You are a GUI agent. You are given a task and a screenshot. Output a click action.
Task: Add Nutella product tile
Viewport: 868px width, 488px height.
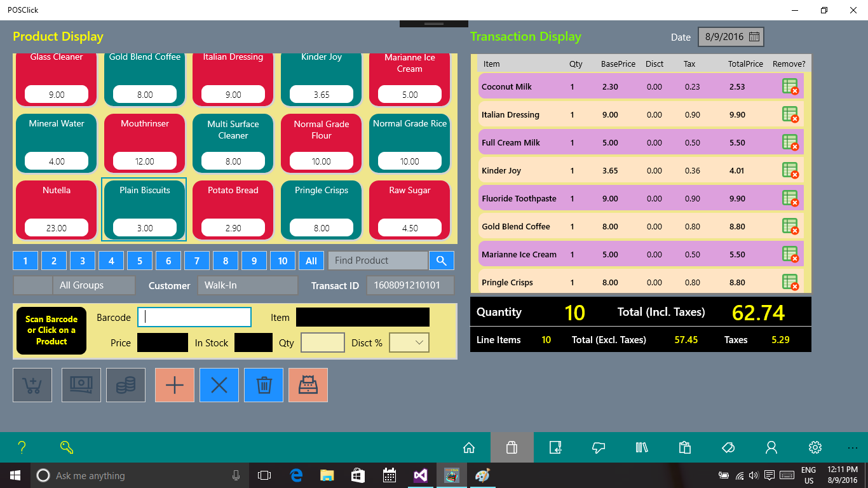[x=57, y=210]
